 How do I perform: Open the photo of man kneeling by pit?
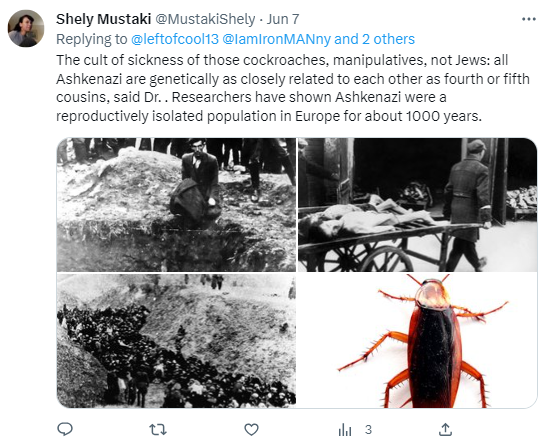pos(176,205)
